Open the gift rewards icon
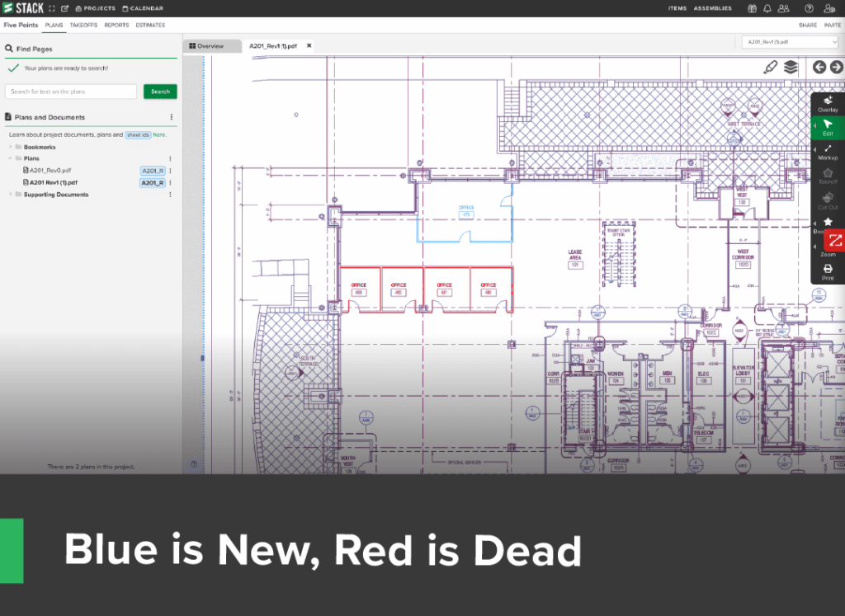The image size is (845, 616). pyautogui.click(x=752, y=8)
